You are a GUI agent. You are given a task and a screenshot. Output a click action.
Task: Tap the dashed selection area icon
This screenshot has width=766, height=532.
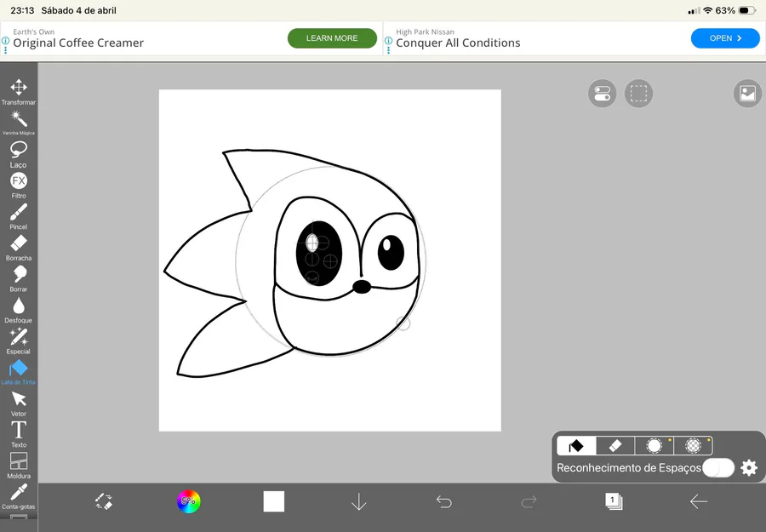[638, 94]
